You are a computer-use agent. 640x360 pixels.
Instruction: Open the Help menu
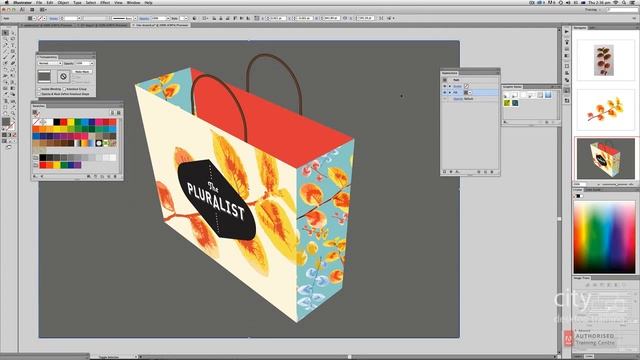148,2
